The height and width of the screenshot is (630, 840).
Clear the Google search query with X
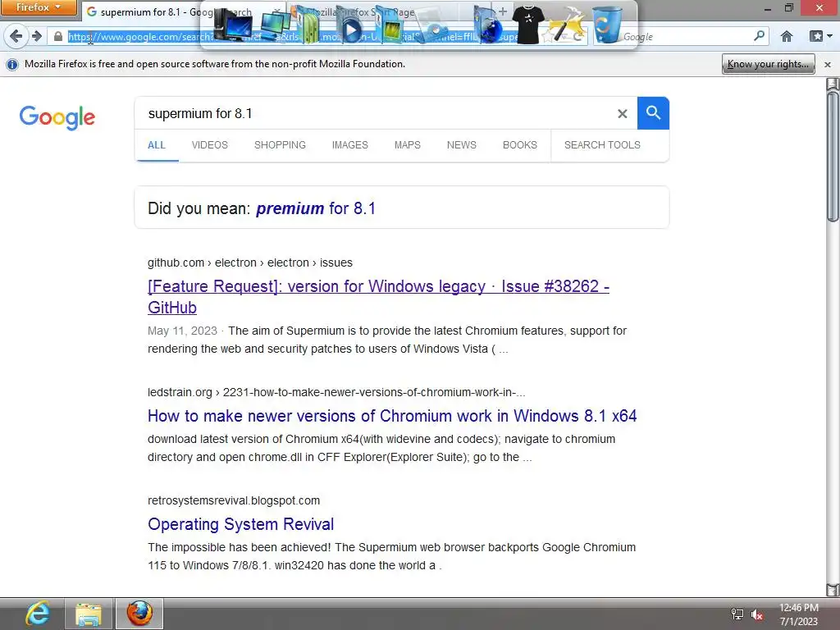click(622, 113)
